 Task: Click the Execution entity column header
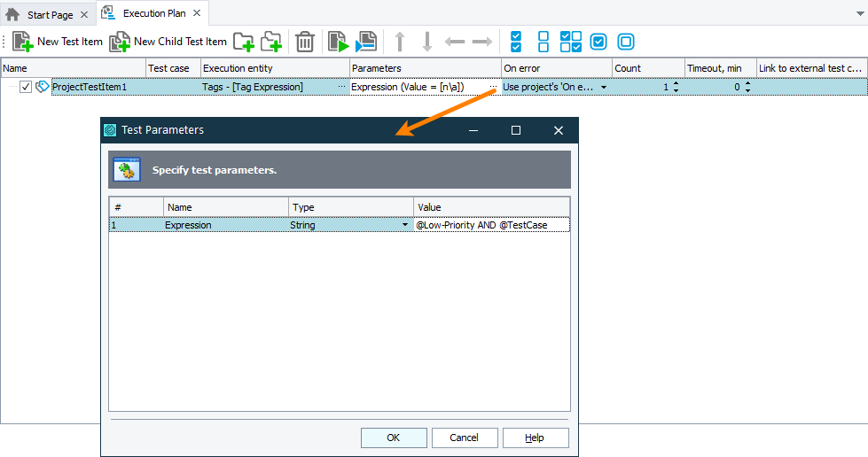click(x=275, y=68)
